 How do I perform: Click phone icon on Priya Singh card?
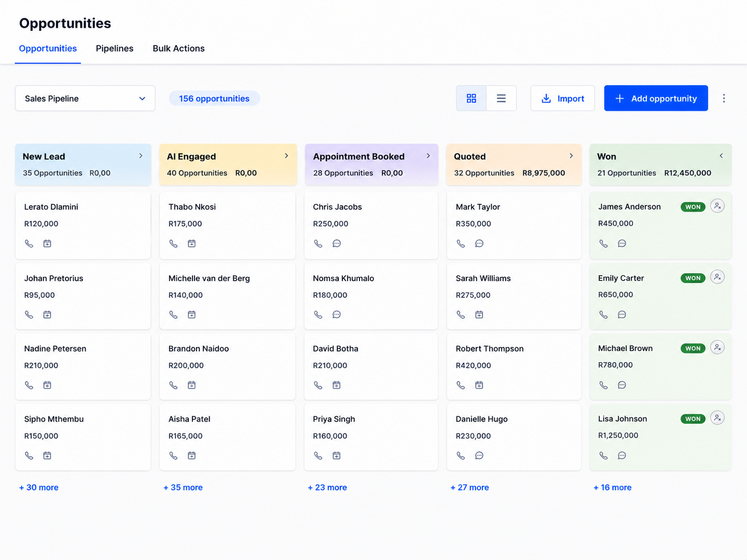[318, 455]
